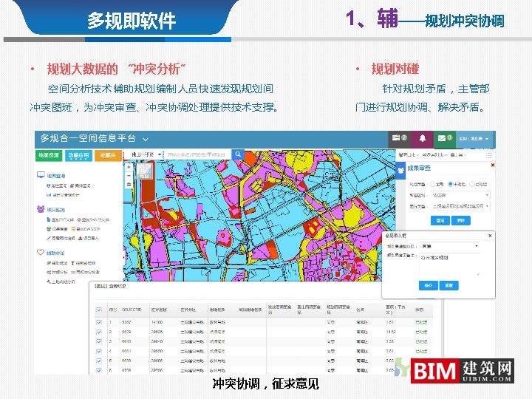Switch to the green 地图资源 tab
Screen dimensions: 532x399
(x=49, y=155)
